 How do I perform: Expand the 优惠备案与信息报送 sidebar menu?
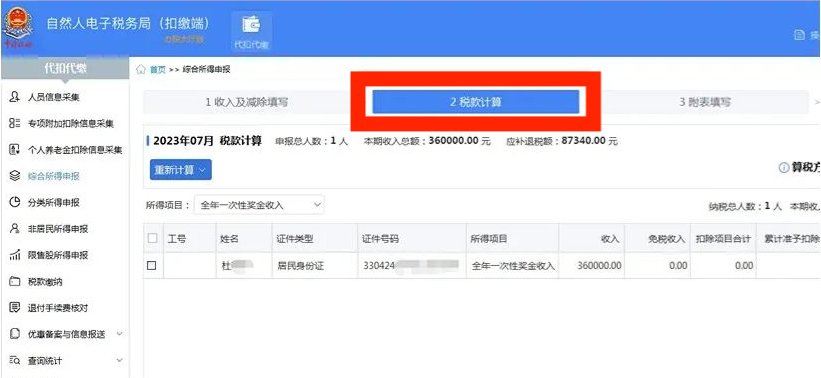point(119,334)
